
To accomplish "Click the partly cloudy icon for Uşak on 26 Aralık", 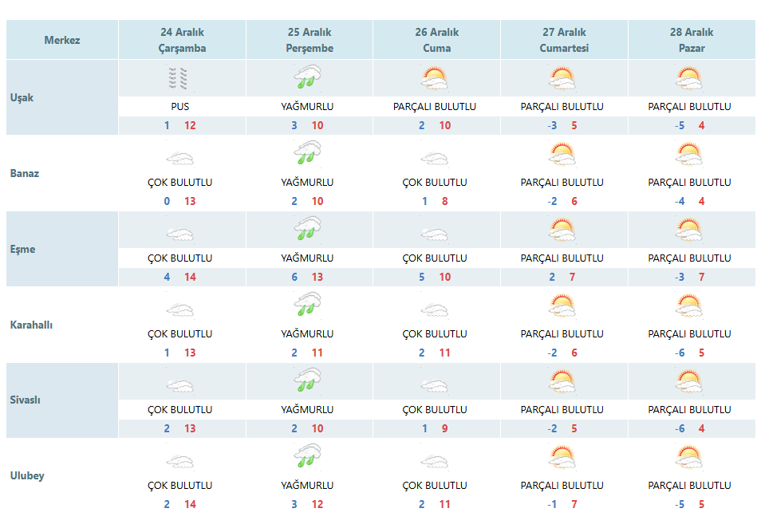I will 435,78.
